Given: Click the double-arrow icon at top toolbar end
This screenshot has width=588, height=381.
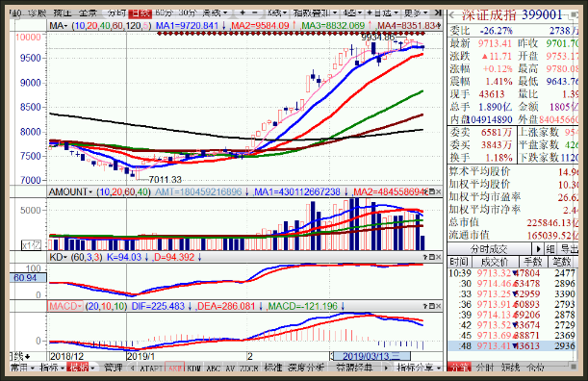Looking at the screenshot, I should tap(437, 13).
